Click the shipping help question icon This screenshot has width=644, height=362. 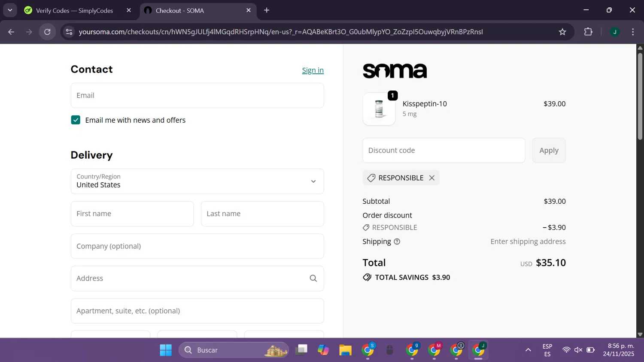397,241
